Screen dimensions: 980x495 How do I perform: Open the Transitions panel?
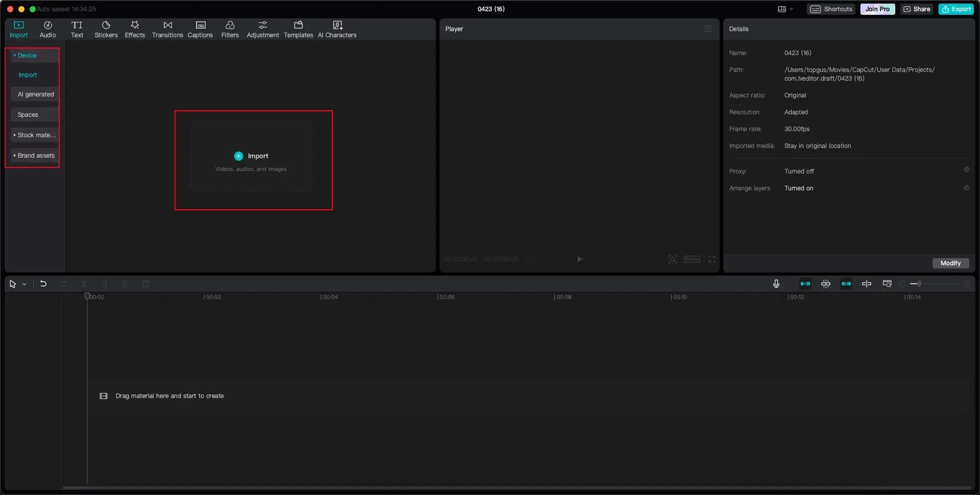coord(167,30)
